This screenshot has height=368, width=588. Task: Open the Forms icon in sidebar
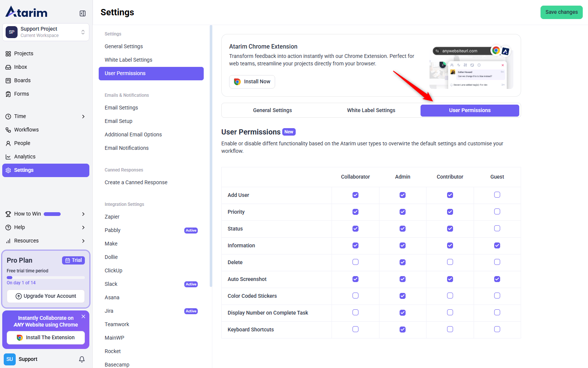[8, 94]
